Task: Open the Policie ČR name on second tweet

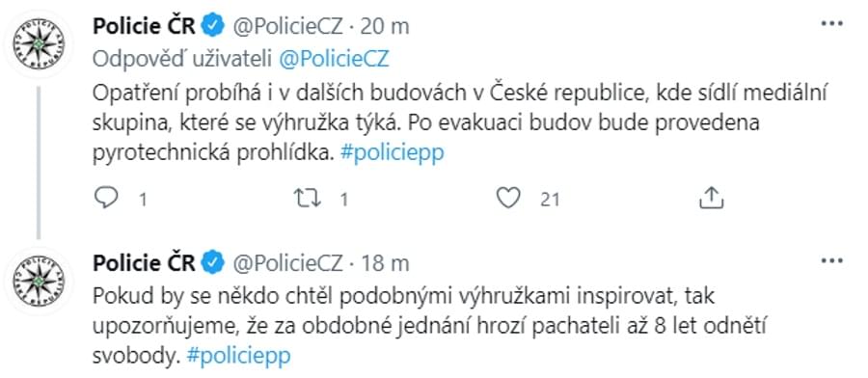Action: coord(144,263)
